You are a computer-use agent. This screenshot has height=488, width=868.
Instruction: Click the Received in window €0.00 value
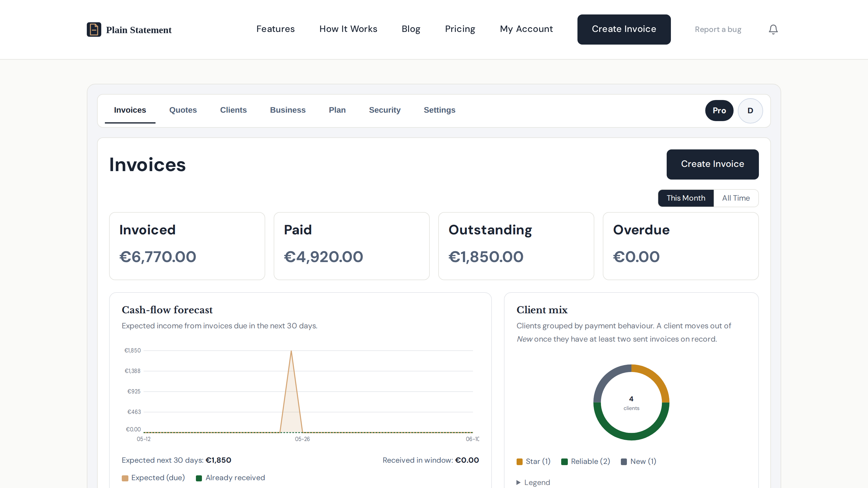click(467, 460)
